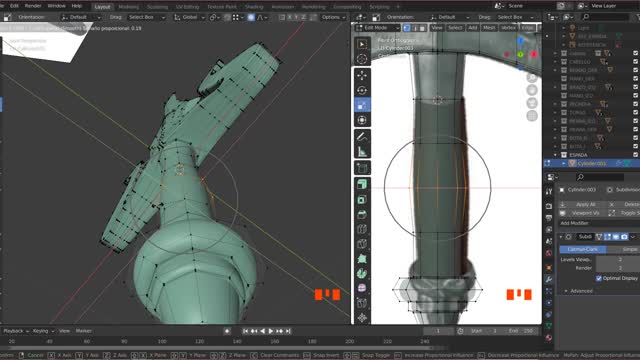Select the Extrude Region tool
Viewport: 640px width, 360px height.
point(362,184)
